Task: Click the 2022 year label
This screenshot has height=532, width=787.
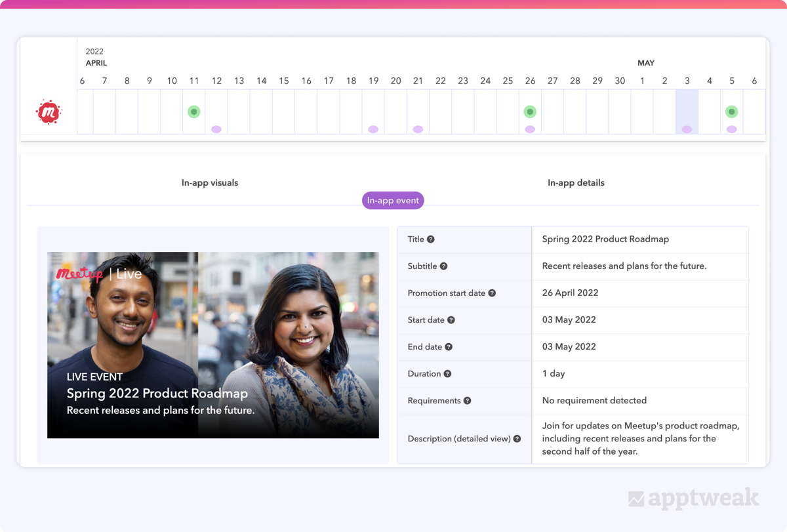Action: [94, 51]
